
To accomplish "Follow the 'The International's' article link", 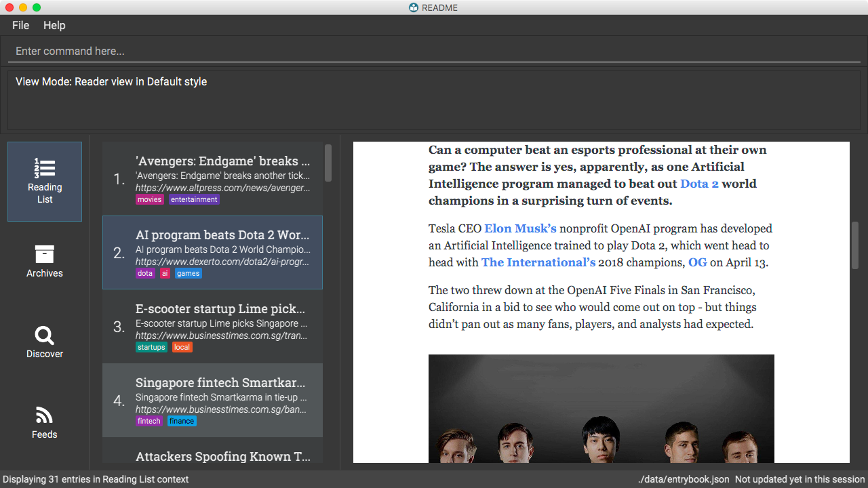I will 538,262.
